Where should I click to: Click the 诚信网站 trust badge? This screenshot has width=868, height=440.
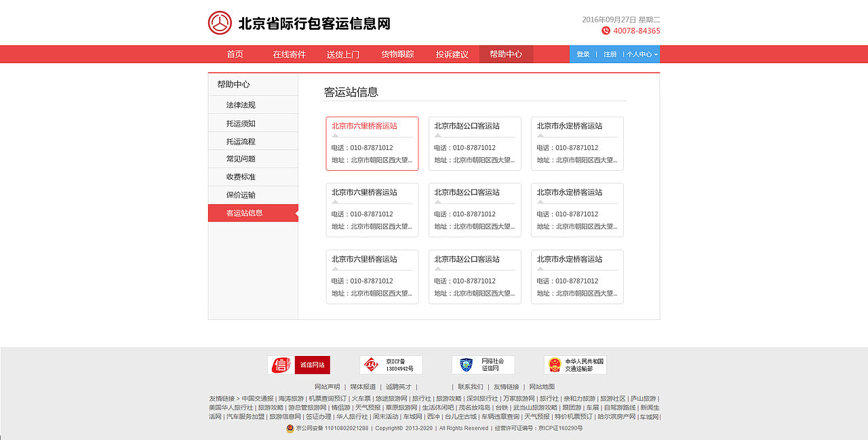tap(312, 364)
